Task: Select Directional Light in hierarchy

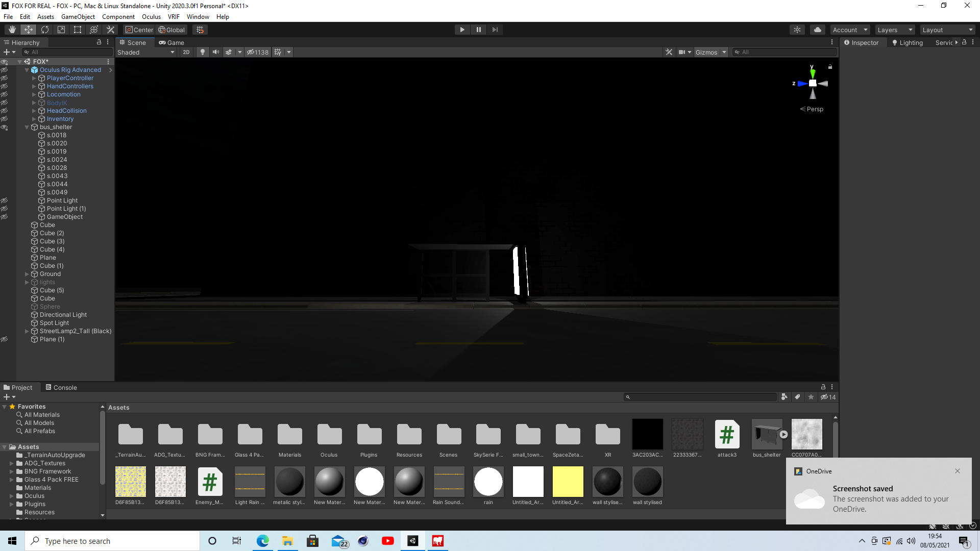Action: pos(63,315)
